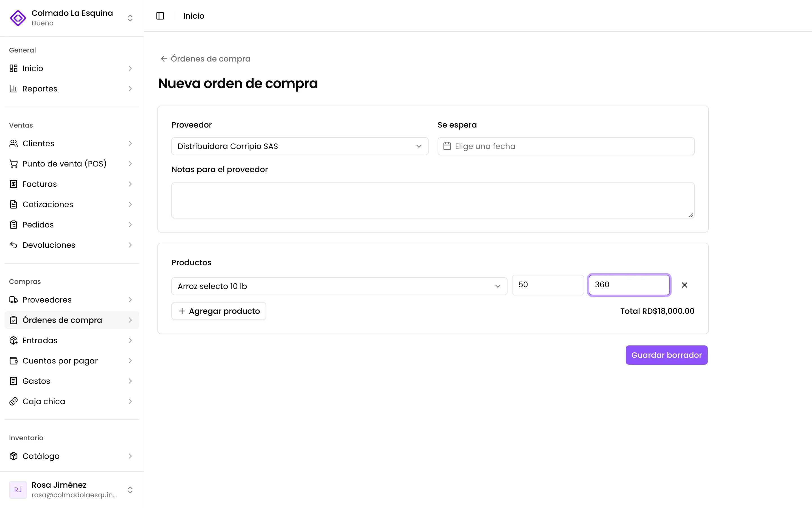812x508 pixels.
Task: Expand the Inicio chevron in sidebar
Action: tap(130, 68)
